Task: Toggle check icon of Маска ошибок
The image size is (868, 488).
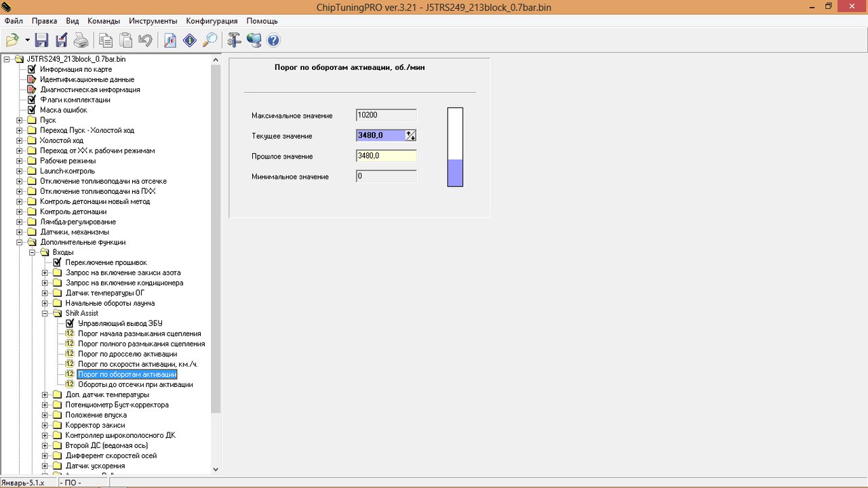Action: point(31,110)
